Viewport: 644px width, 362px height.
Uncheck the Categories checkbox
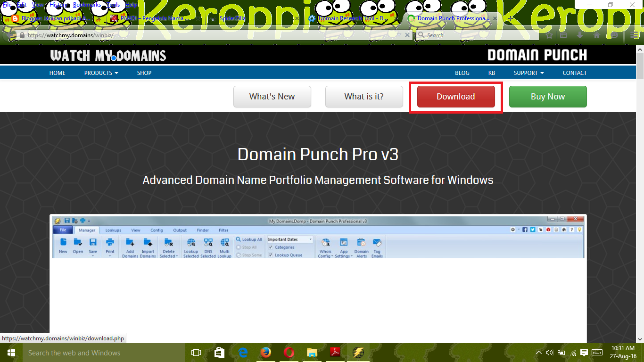271,247
